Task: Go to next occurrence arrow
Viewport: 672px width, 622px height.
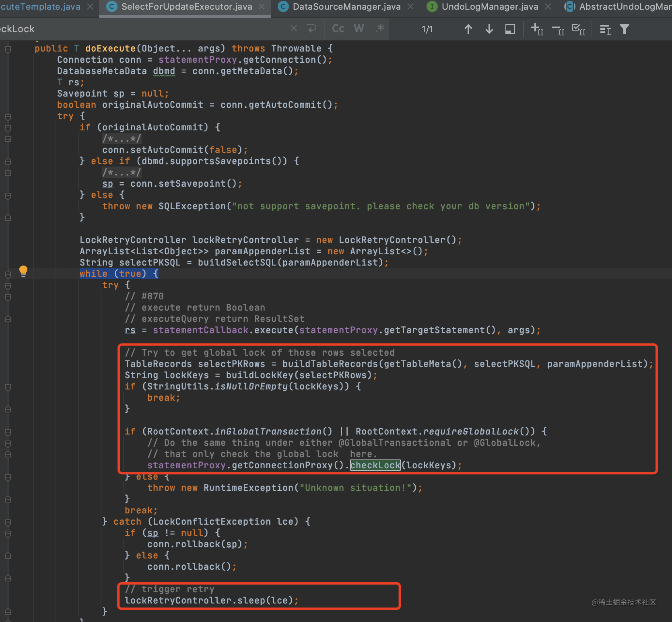Action: [489, 29]
